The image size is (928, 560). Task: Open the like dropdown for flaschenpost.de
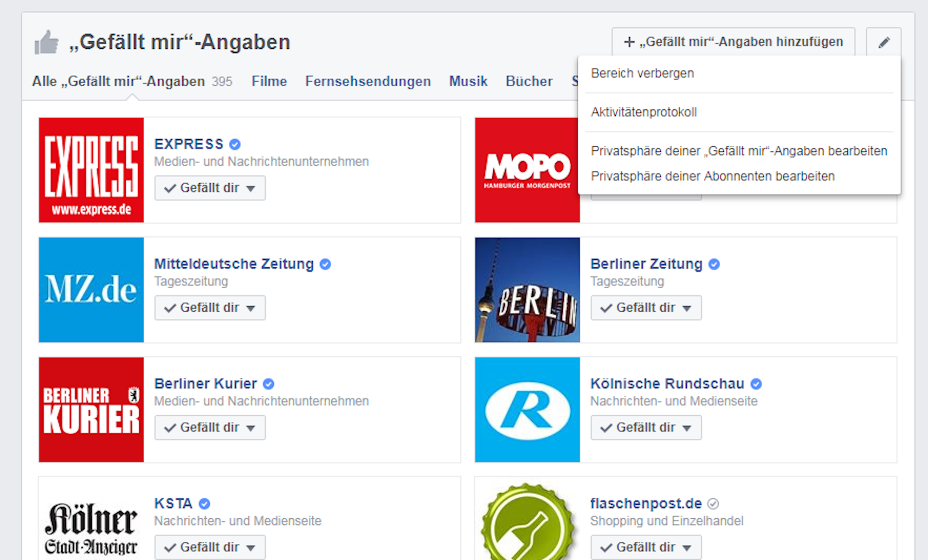pyautogui.click(x=687, y=547)
